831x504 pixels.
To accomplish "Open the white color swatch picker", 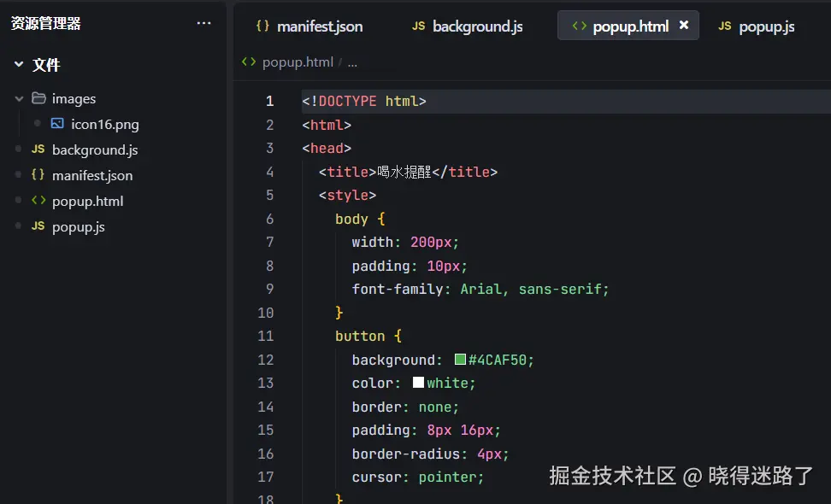I will point(418,382).
